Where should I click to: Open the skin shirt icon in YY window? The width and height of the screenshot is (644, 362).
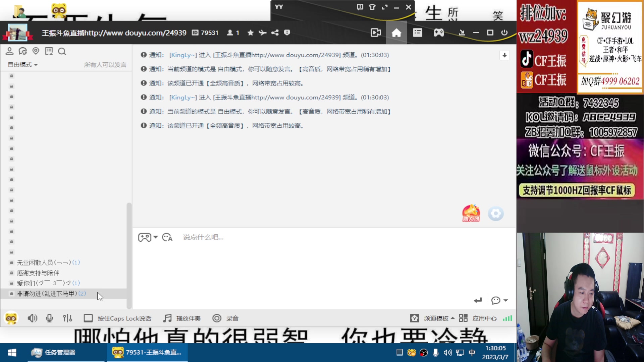(x=372, y=7)
